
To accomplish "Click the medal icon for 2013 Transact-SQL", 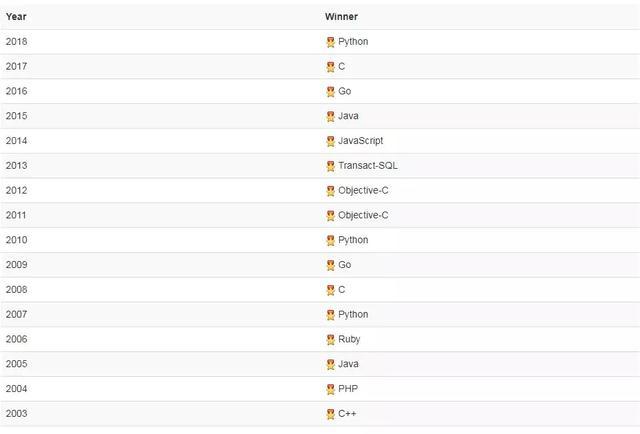I will [x=331, y=166].
